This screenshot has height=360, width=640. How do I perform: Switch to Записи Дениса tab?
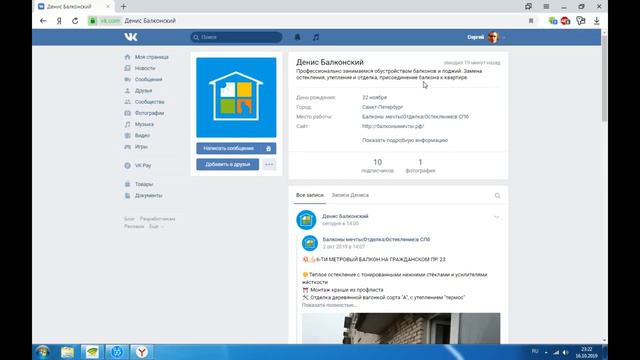(x=350, y=196)
